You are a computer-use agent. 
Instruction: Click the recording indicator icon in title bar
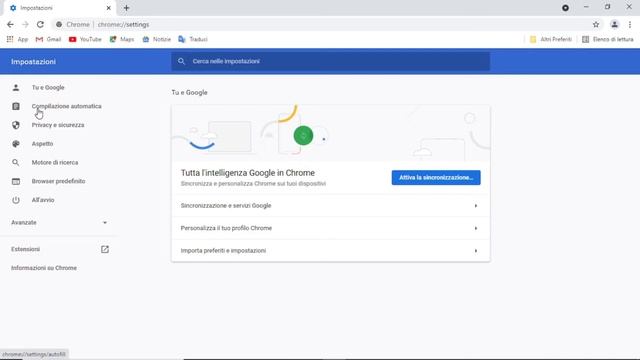click(565, 8)
